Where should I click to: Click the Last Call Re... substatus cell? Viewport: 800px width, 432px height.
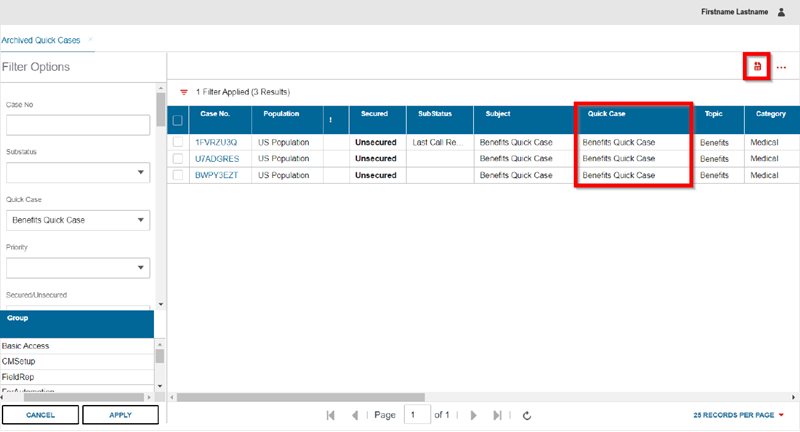[440, 142]
